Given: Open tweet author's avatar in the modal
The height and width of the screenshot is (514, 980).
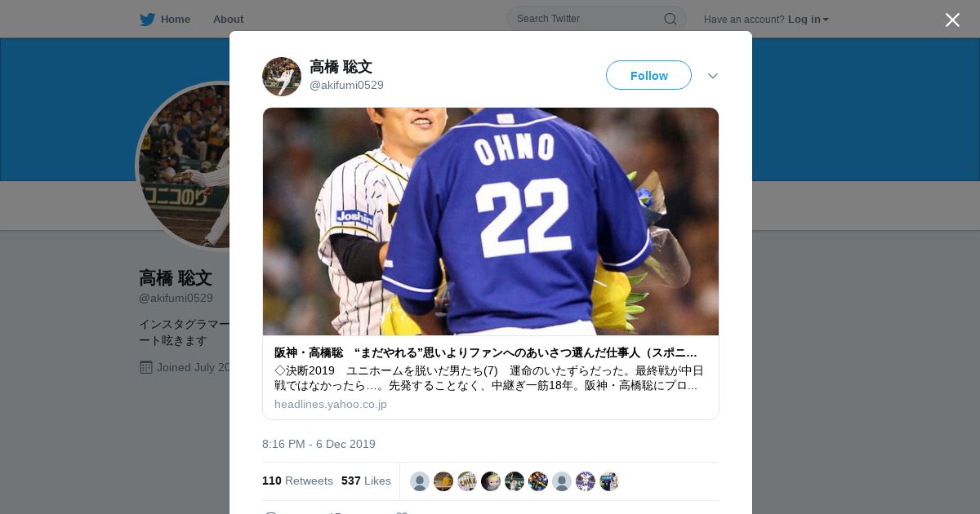Looking at the screenshot, I should tap(282, 77).
